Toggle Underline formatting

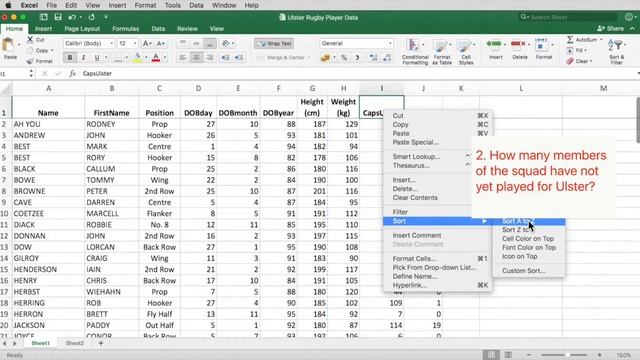coord(97,58)
